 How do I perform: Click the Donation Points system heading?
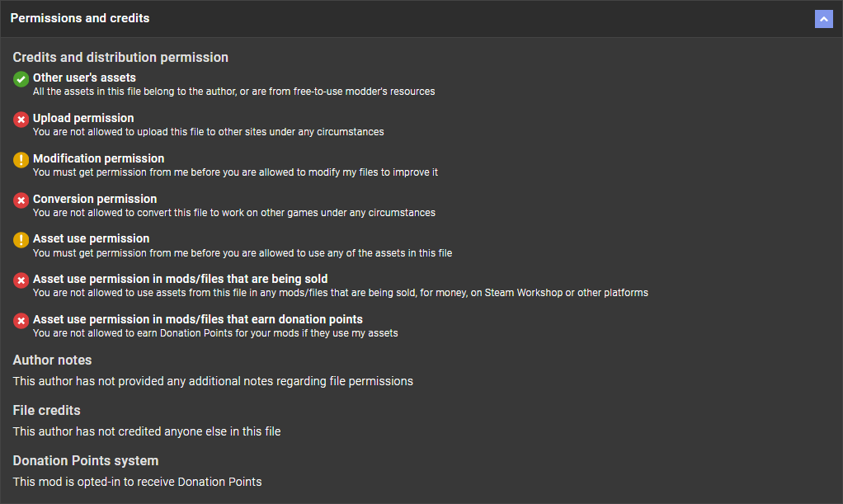click(86, 461)
